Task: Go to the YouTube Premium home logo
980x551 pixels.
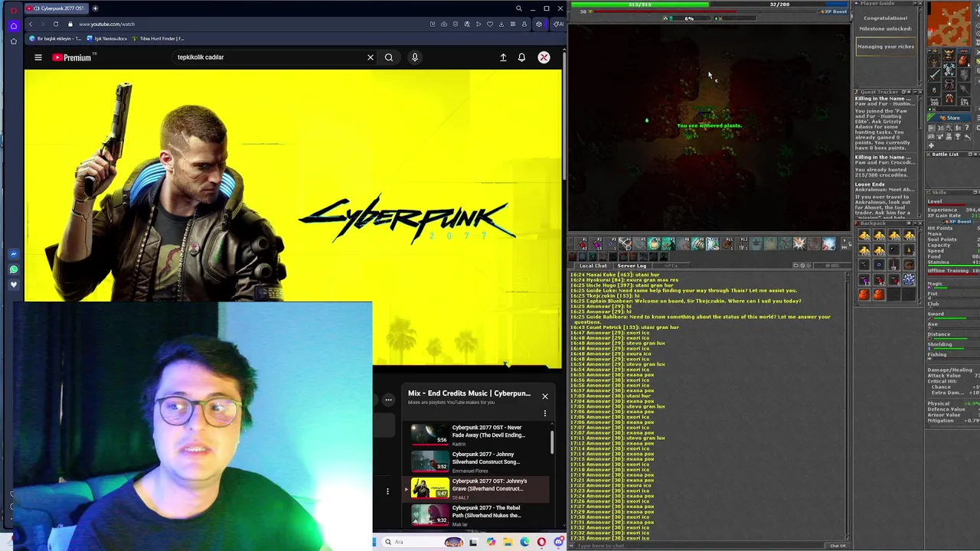Action: 71,57
